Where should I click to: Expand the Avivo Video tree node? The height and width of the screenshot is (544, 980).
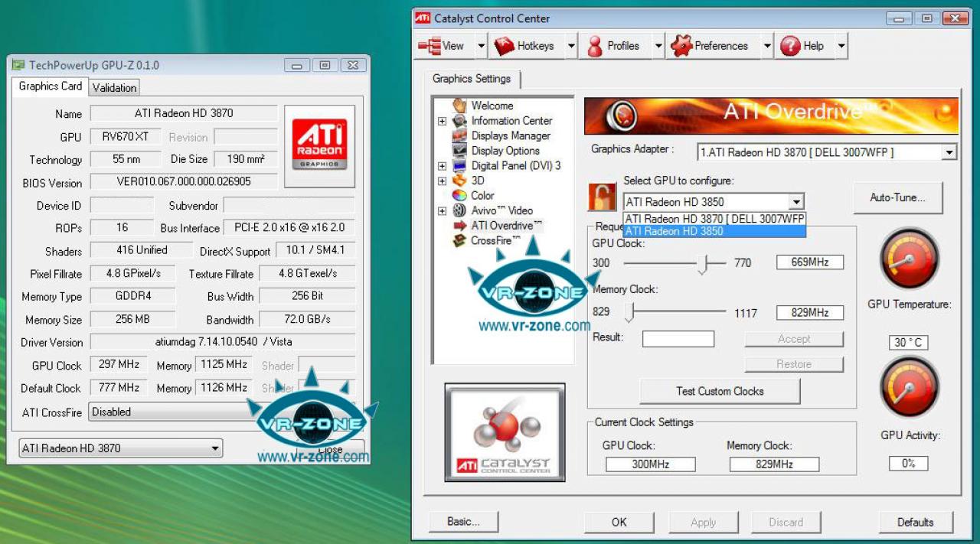[x=442, y=211]
